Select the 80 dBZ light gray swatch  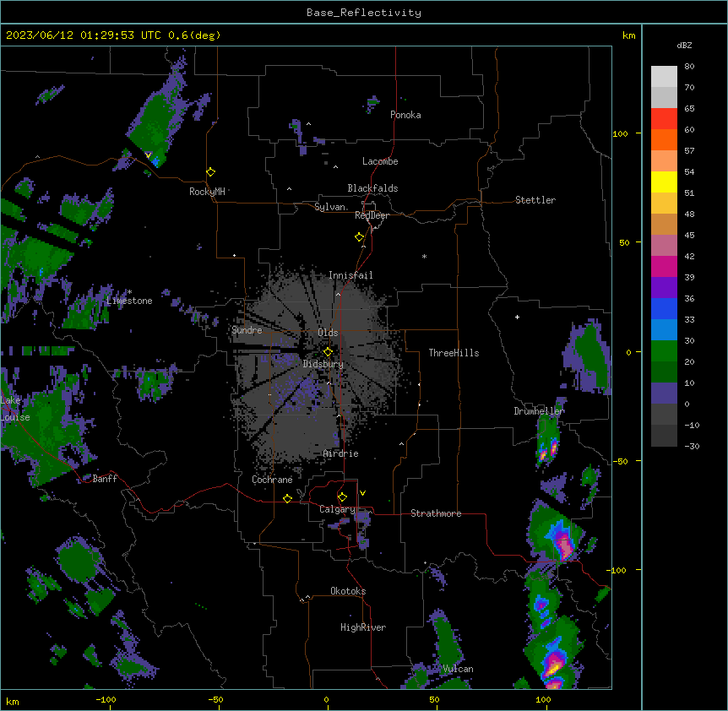664,76
